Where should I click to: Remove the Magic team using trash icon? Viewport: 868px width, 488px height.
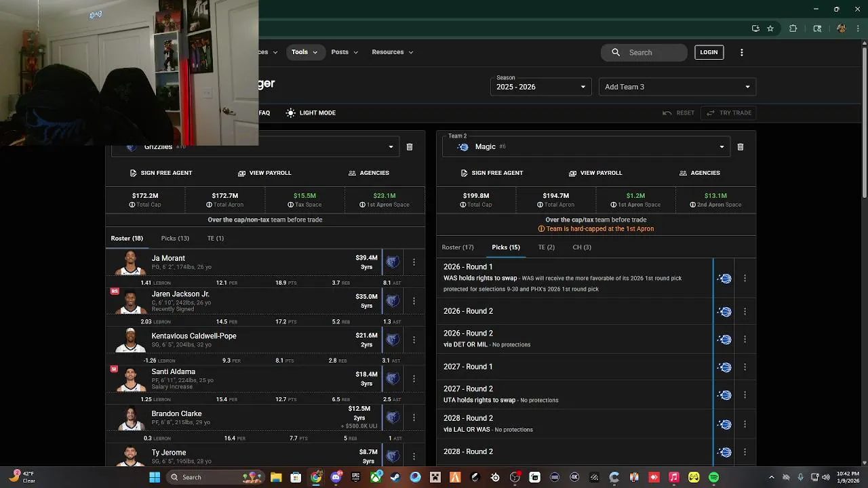[741, 147]
